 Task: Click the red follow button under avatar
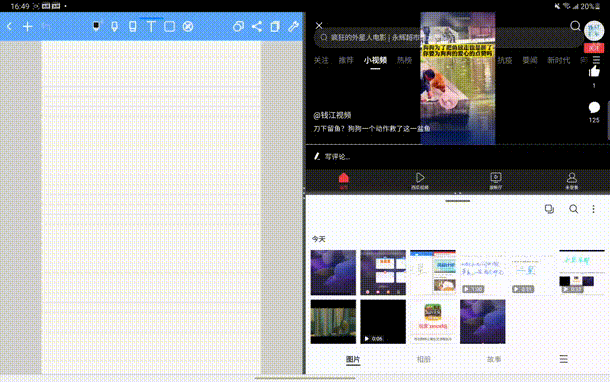594,48
